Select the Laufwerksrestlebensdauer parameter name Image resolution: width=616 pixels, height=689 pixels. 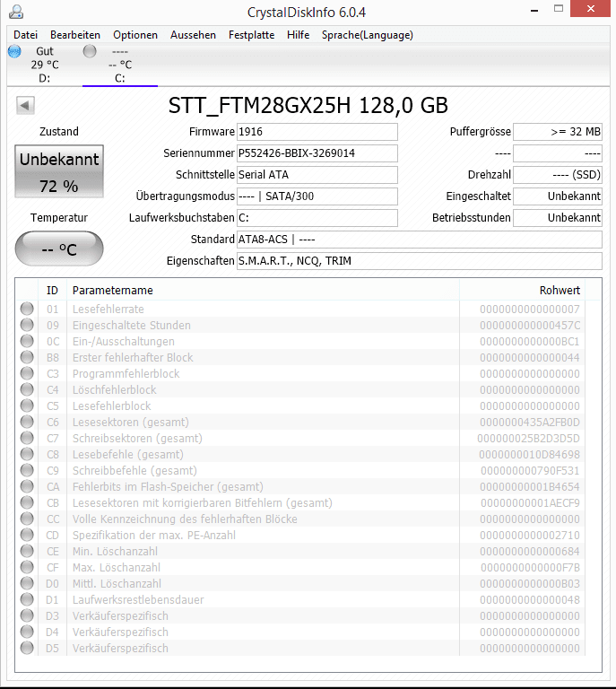[138, 600]
